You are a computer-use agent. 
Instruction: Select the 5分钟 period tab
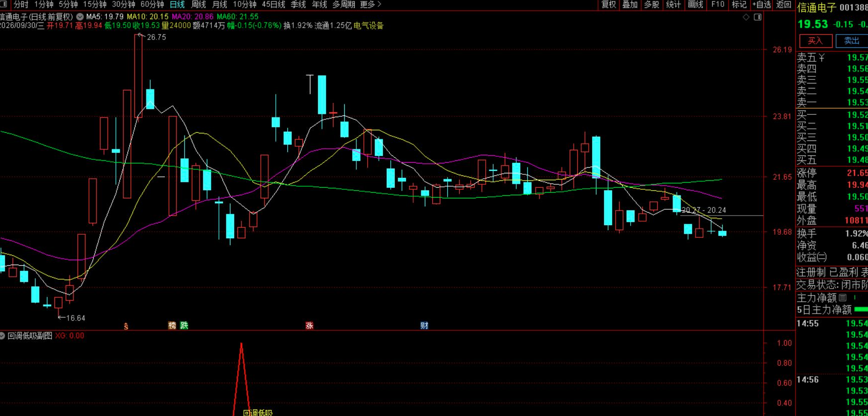(x=68, y=4)
